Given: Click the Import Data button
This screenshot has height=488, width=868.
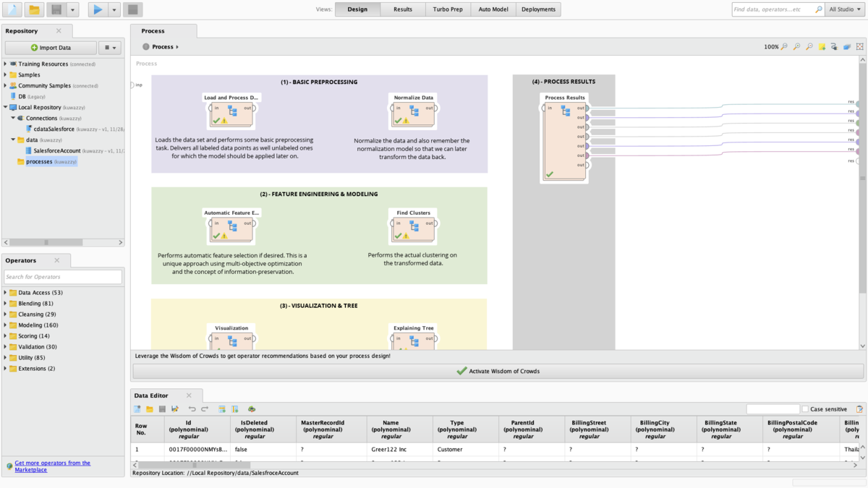Looking at the screenshot, I should click(x=51, y=48).
